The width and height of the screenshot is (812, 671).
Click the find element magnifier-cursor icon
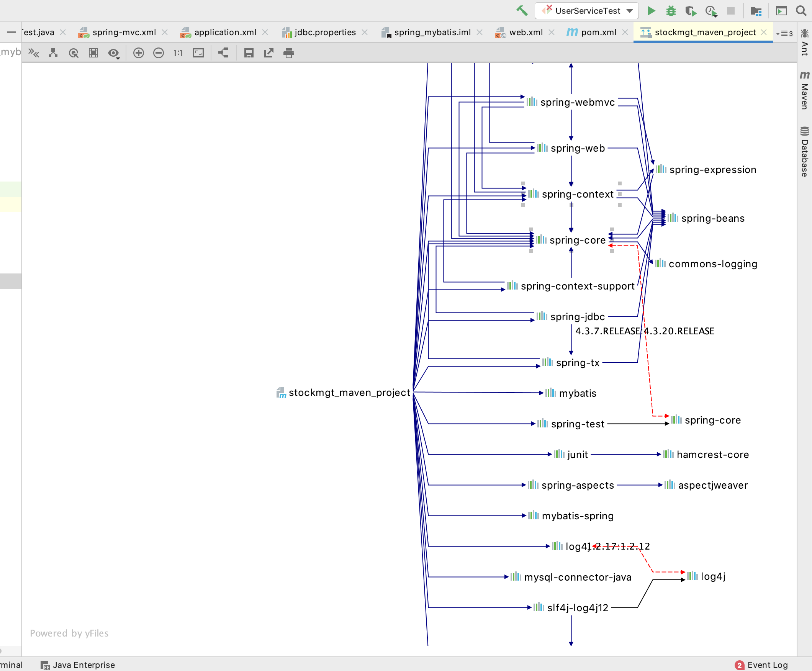click(x=74, y=53)
